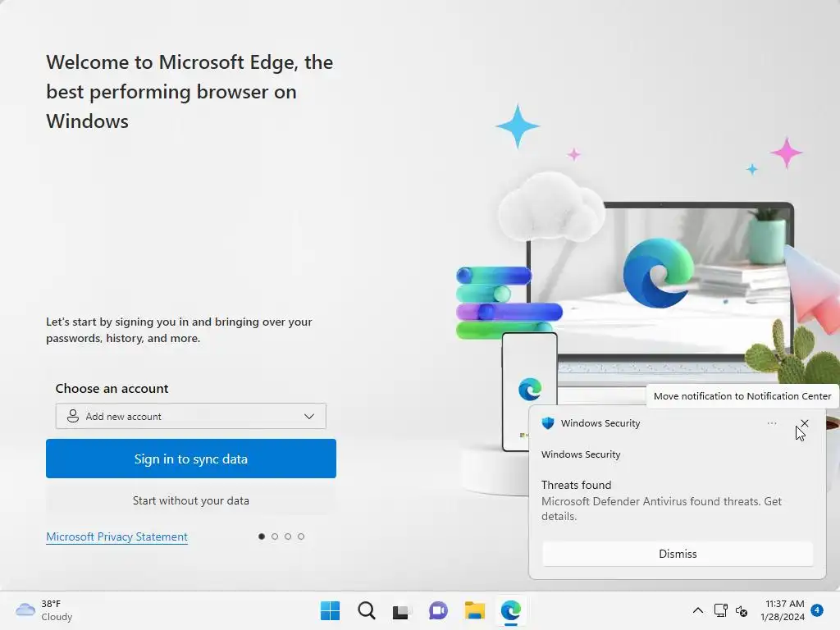The height and width of the screenshot is (630, 840).
Task: Go to second page indicator dot
Action: coord(275,536)
